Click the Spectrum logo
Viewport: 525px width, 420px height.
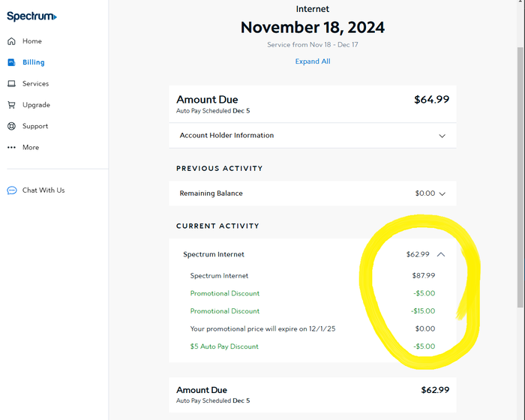(x=31, y=16)
